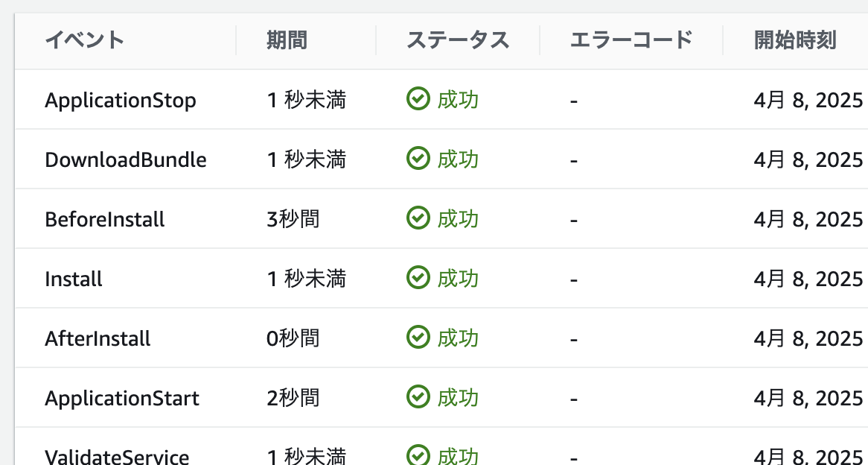Screen dimensions: 868x465
Task: Click the success check icon for DownloadBundle
Action: (x=418, y=159)
